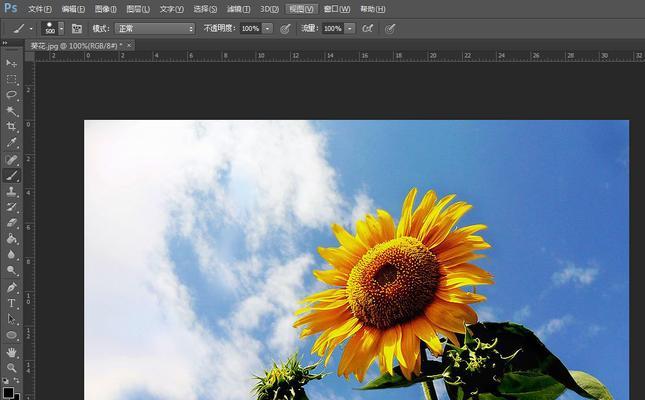Click the 不透明度: label
Screen dimensions: 645x400
(220, 28)
